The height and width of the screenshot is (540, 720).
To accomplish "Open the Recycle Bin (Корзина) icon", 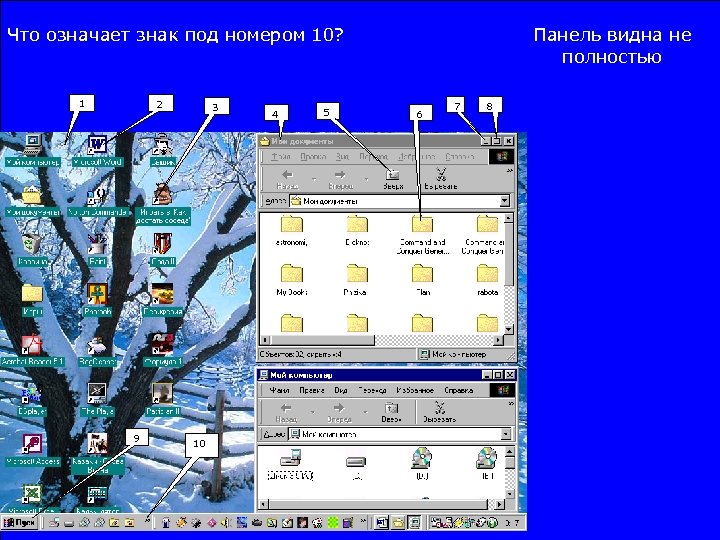I will tap(33, 250).
